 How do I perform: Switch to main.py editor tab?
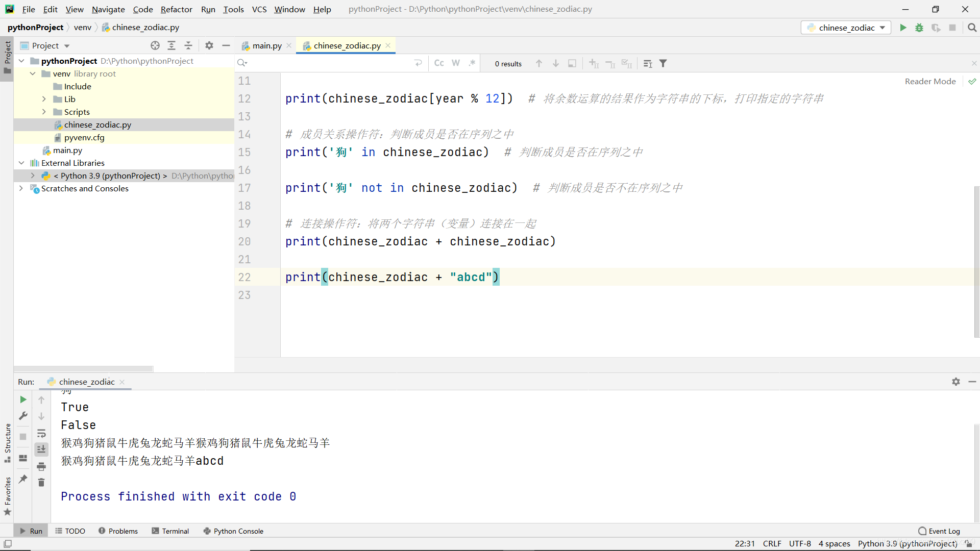266,45
